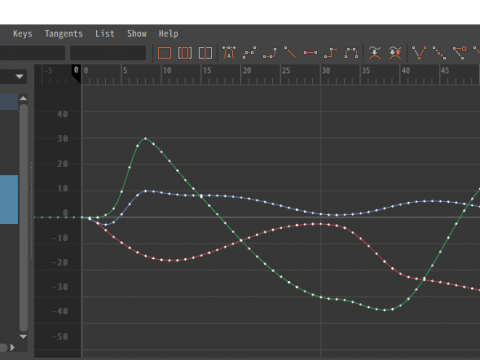Click the outliner vertical scrollbar thumb
Image resolution: width=480 pixels, height=360 pixels.
[x=23, y=218]
